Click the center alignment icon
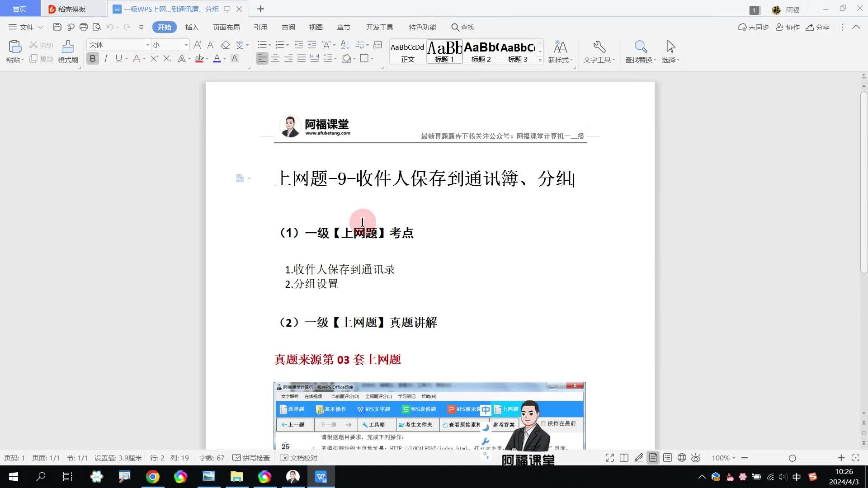The height and width of the screenshot is (488, 868). pos(275,58)
